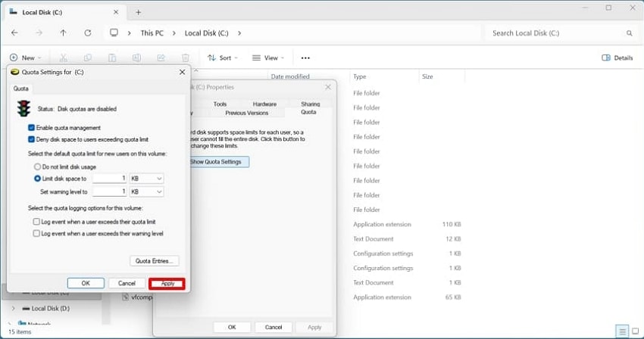Click the Type column header
This screenshot has height=339, width=644.
click(x=359, y=76)
